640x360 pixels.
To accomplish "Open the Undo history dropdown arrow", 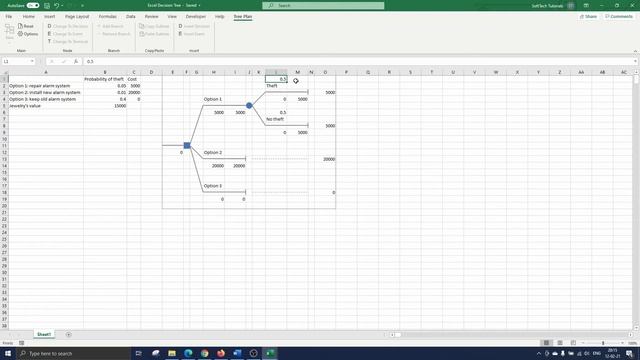I will pos(62,6).
